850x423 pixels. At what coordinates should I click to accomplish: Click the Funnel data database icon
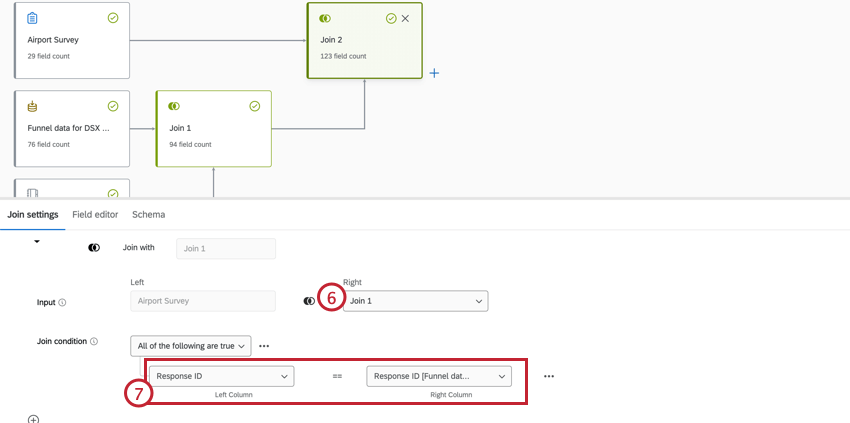click(33, 106)
